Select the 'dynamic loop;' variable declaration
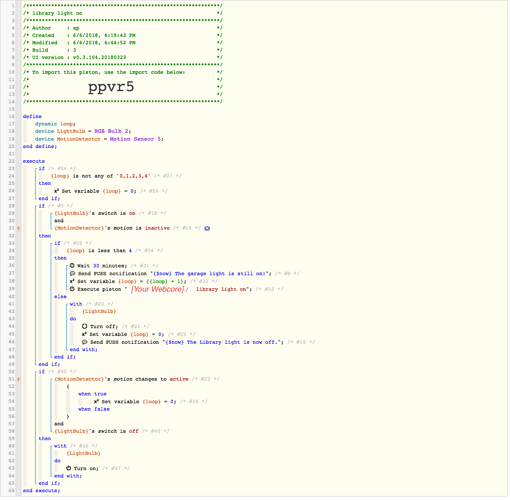511x500 pixels. pos(55,124)
